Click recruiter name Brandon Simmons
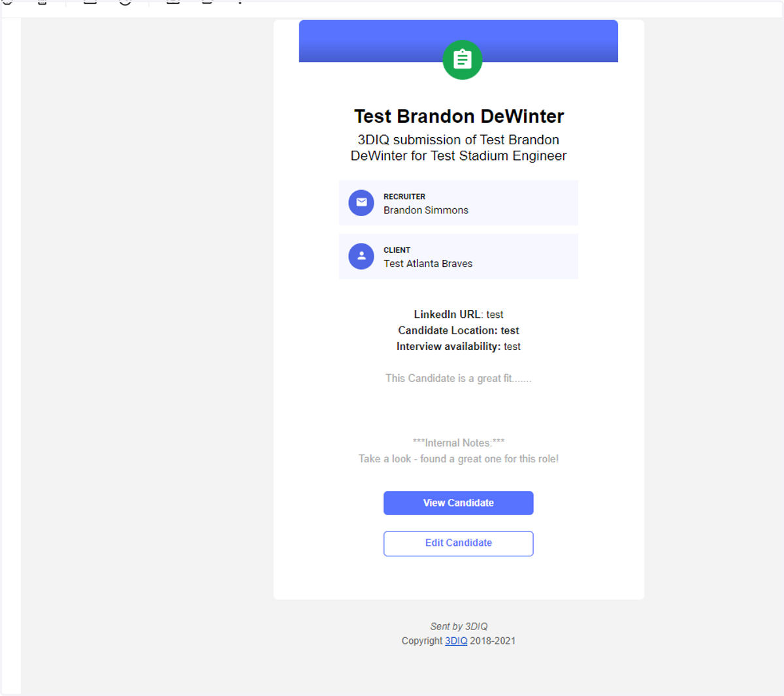 click(x=426, y=210)
